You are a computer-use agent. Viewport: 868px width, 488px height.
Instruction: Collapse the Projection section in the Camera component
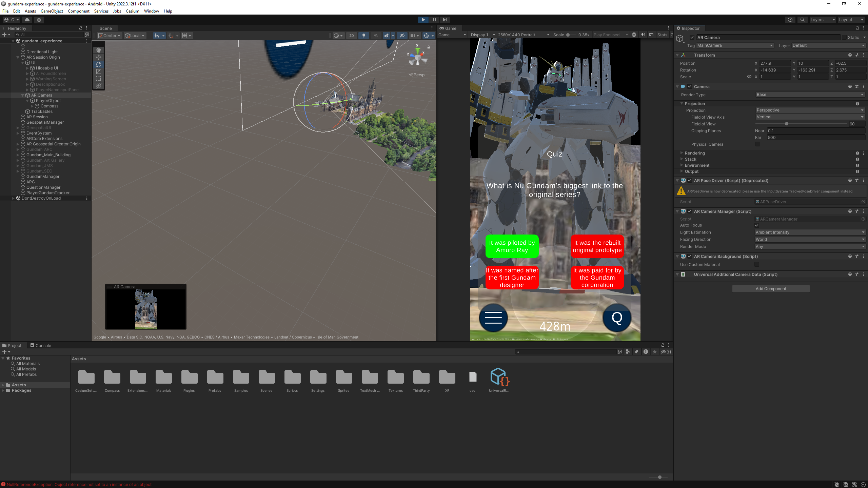point(682,103)
